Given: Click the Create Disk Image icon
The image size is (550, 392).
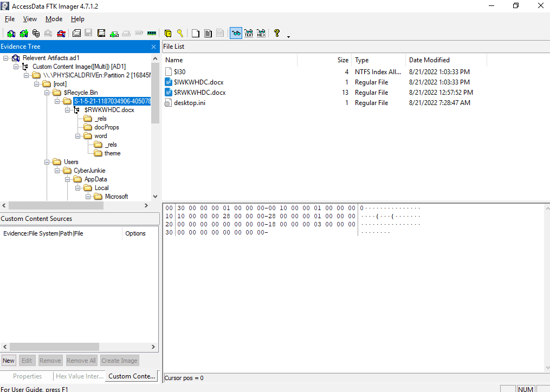Looking at the screenshot, I should pyautogui.click(x=76, y=34).
